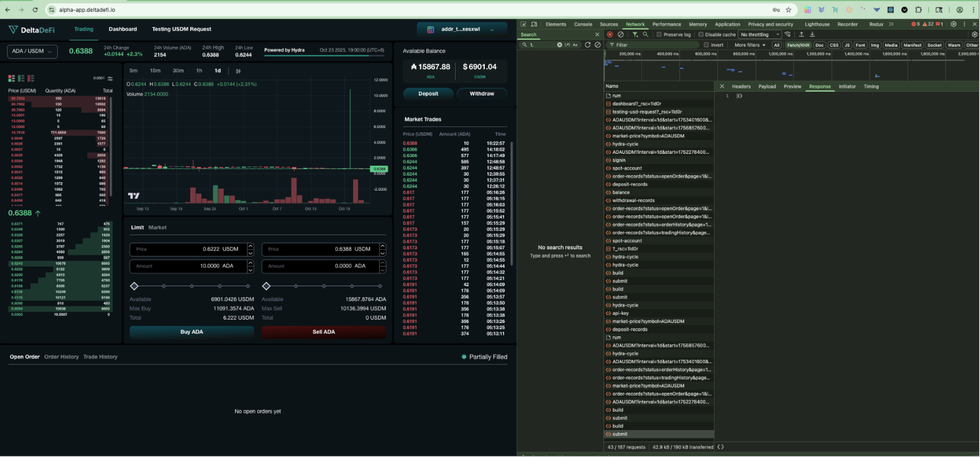Enable the Preserve log checkbox

[x=659, y=35]
